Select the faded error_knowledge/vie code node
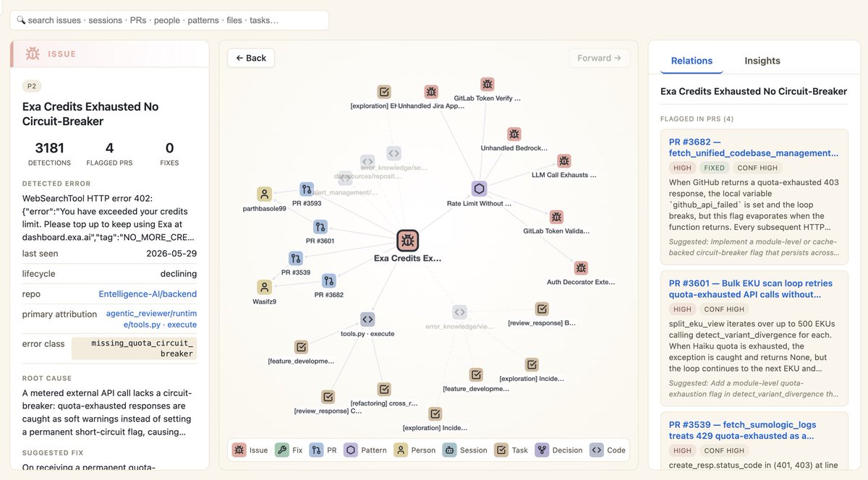Image resolution: width=868 pixels, height=480 pixels. coord(459,312)
